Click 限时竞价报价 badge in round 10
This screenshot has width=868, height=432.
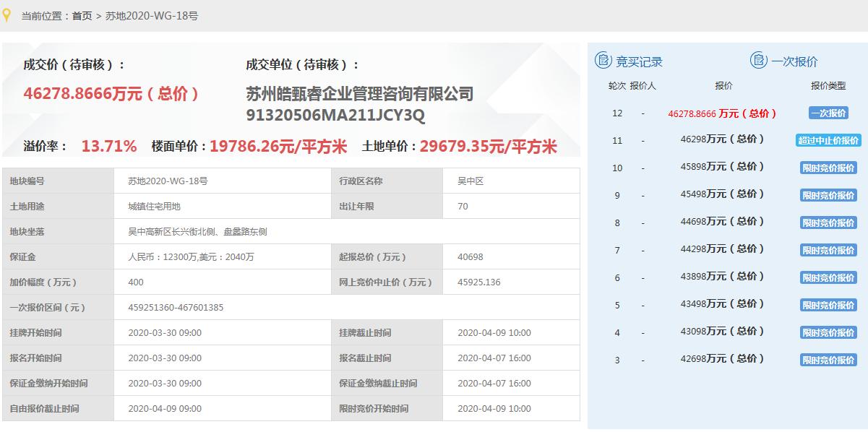(x=828, y=168)
